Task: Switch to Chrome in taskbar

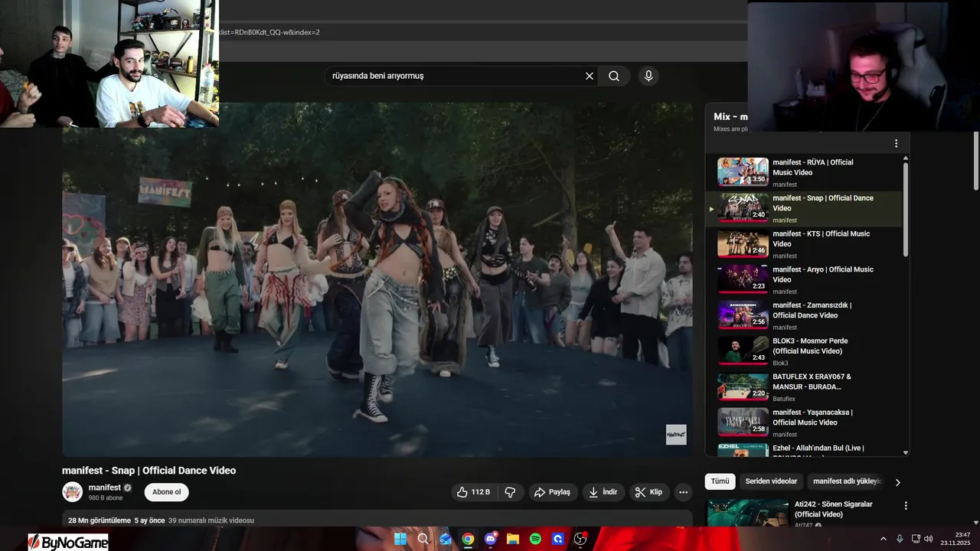Action: click(468, 539)
